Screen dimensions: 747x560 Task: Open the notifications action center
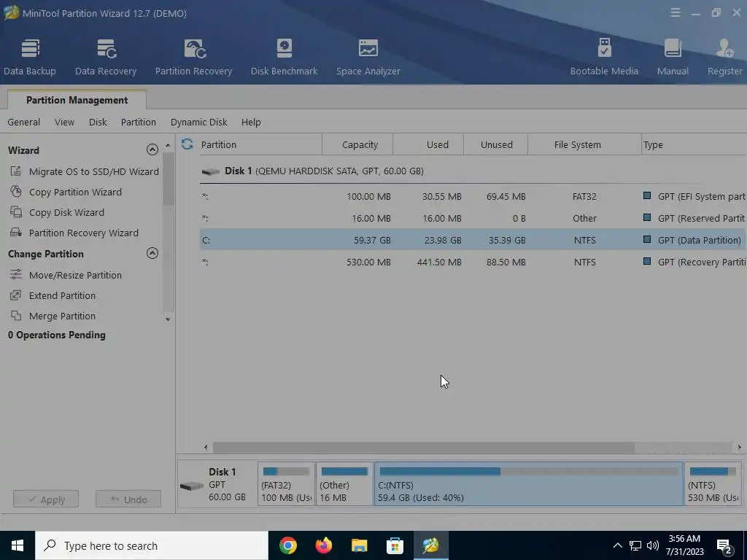(x=724, y=545)
